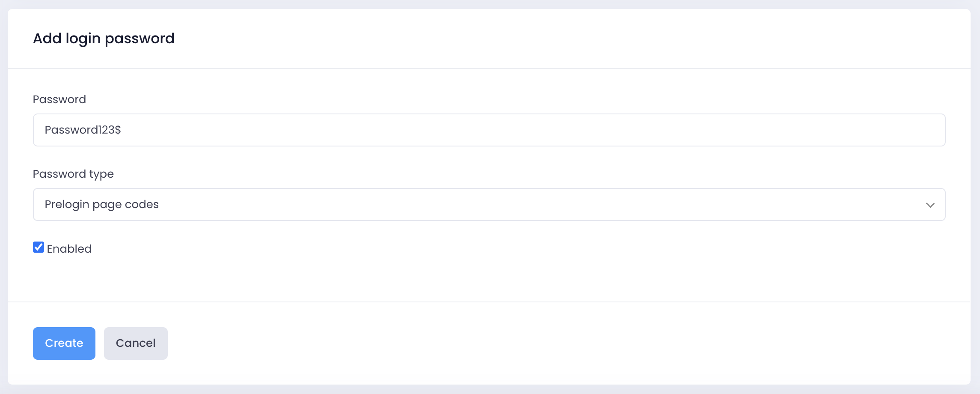Click the Password123$ text in field
Viewport: 980px width, 394px height.
click(x=83, y=130)
